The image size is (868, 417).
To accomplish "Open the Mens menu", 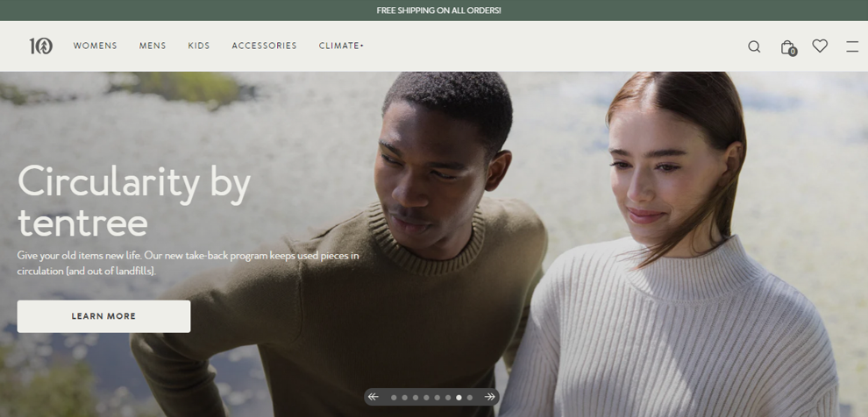I will pos(153,46).
